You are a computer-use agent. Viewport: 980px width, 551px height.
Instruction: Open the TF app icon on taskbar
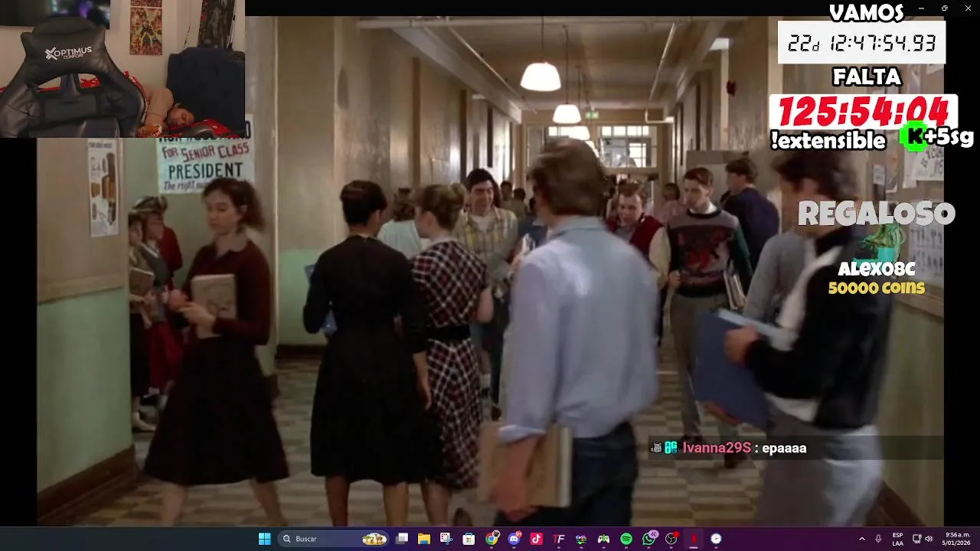pyautogui.click(x=558, y=539)
